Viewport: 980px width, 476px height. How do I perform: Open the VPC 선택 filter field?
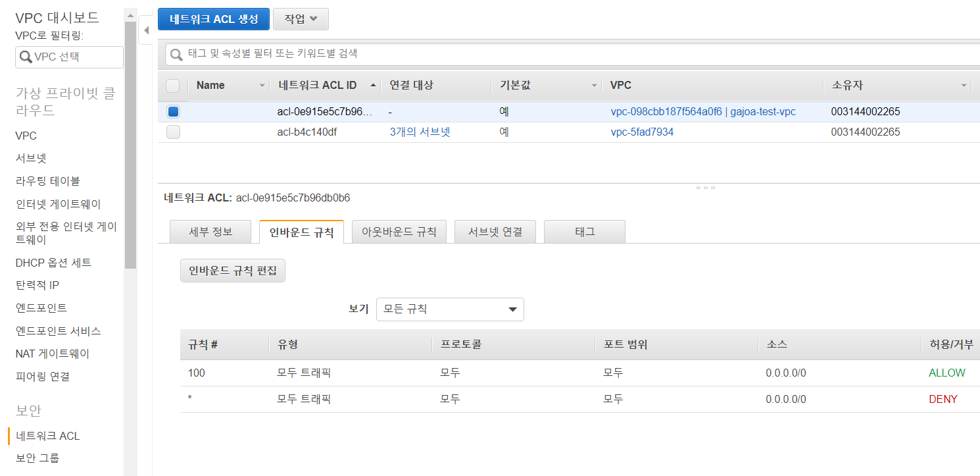pos(69,57)
